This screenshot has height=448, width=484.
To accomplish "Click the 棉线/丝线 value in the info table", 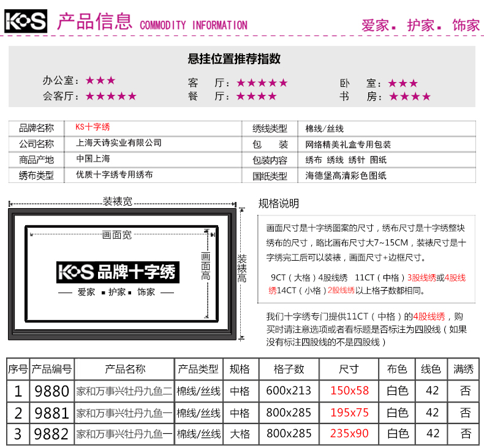I will point(325,129).
